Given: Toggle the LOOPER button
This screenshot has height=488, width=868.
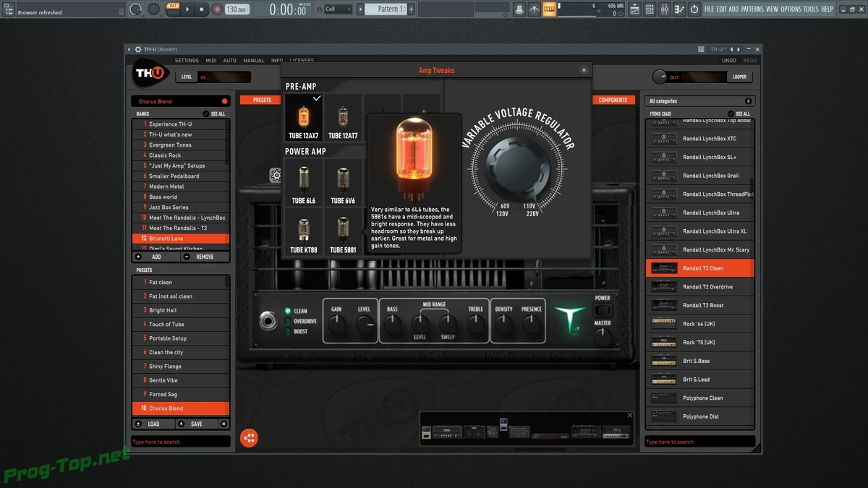Looking at the screenshot, I should (x=739, y=77).
